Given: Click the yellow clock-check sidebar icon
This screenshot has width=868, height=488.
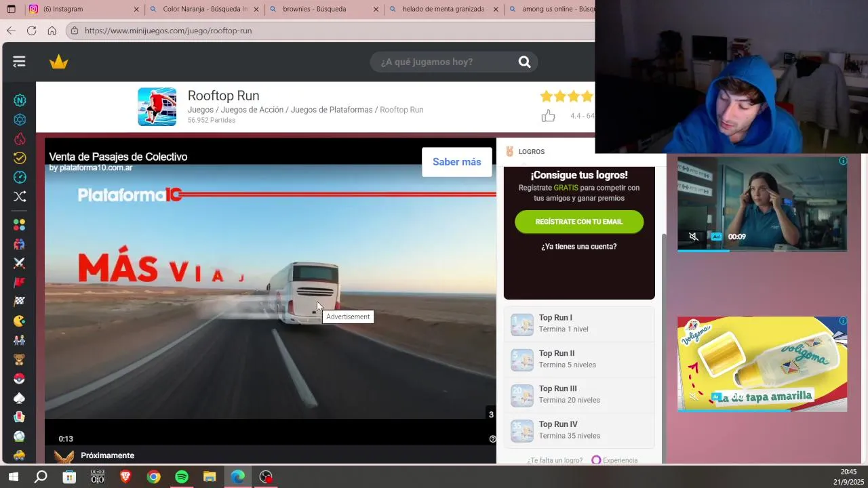Looking at the screenshot, I should coord(20,158).
